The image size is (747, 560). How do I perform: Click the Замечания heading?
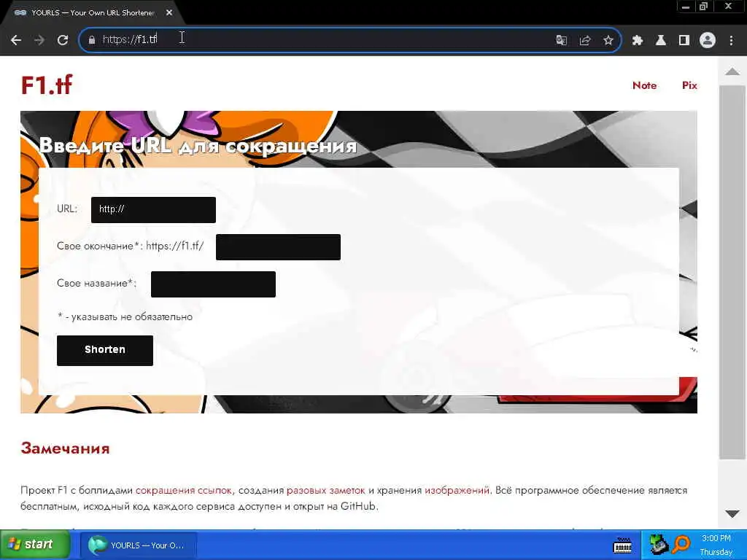coord(65,448)
